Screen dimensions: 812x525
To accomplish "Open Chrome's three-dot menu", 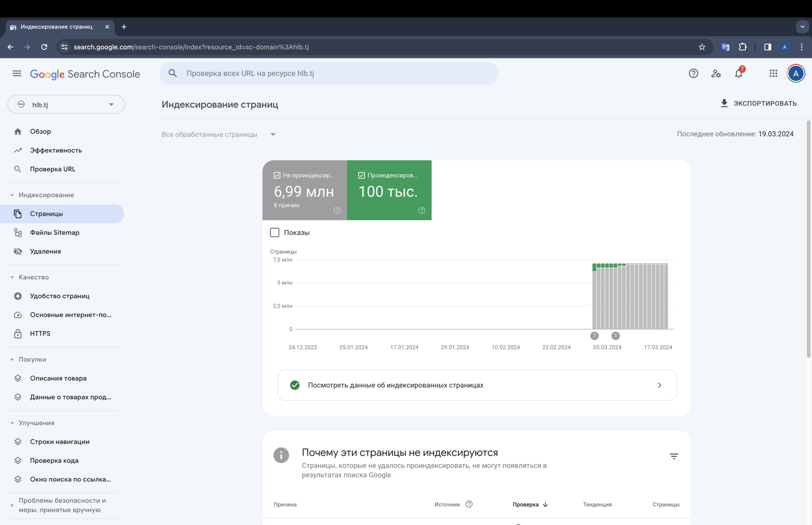I will coord(802,47).
